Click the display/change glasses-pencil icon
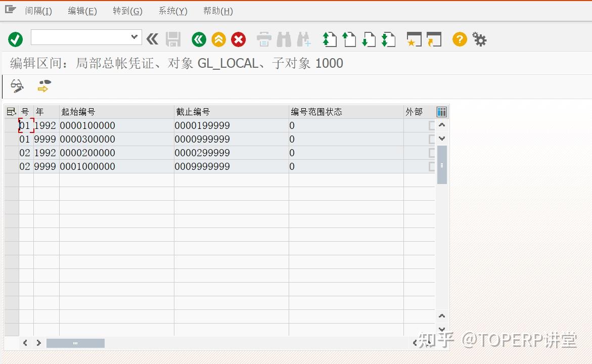 coord(17,86)
